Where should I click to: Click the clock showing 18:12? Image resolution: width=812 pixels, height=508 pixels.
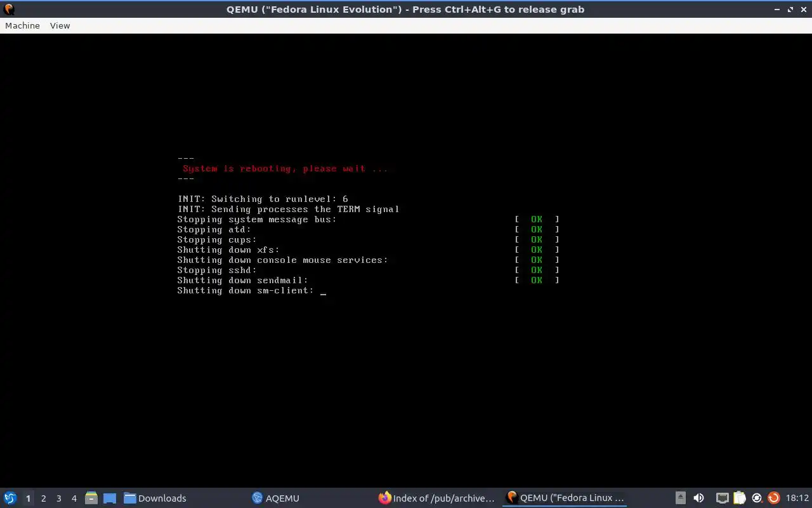pos(797,498)
